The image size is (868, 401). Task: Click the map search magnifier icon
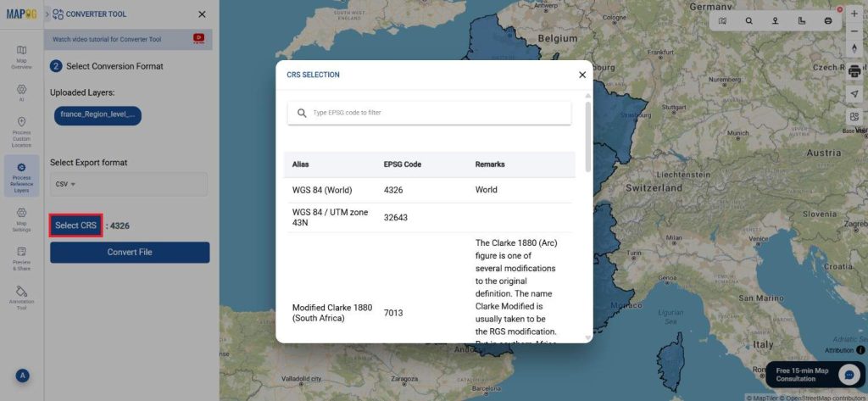pyautogui.click(x=748, y=21)
